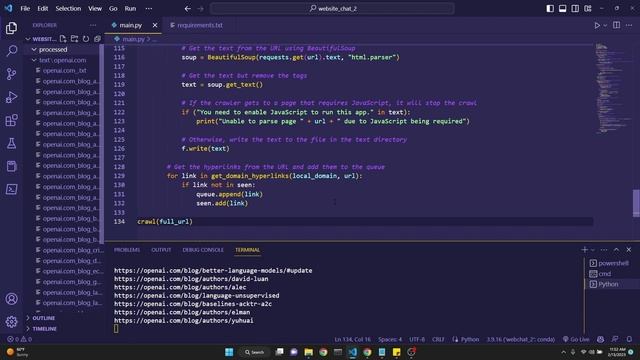Open the Search view in activity bar
Screen dimensions: 640x360
point(11,51)
